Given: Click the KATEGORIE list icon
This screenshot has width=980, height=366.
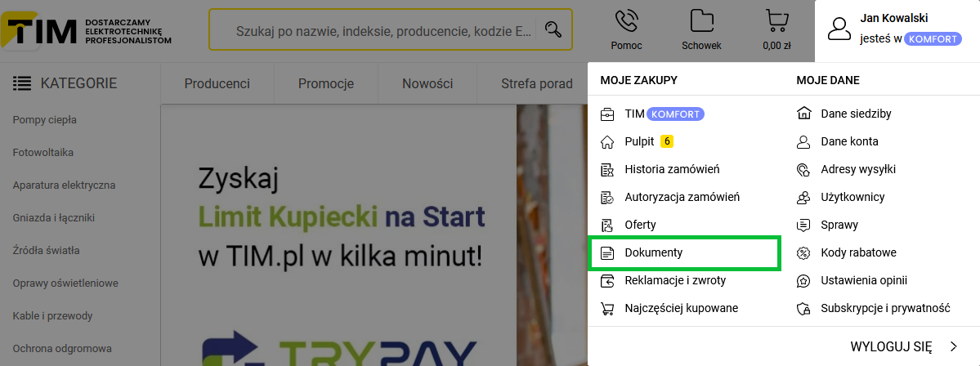Looking at the screenshot, I should click(22, 83).
